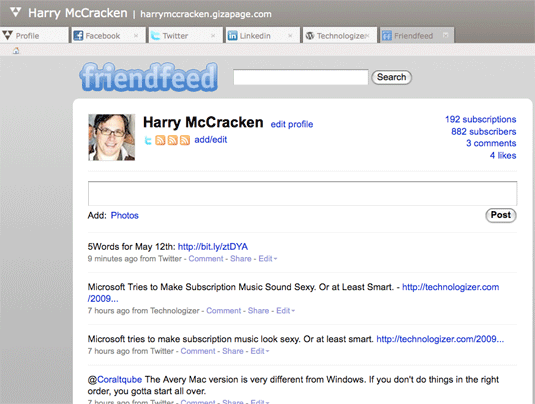Expand Edit dropdown on the Technologizer entry

coord(285,311)
